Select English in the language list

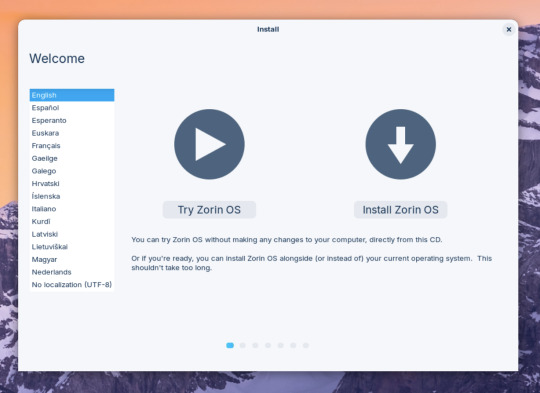pos(72,95)
